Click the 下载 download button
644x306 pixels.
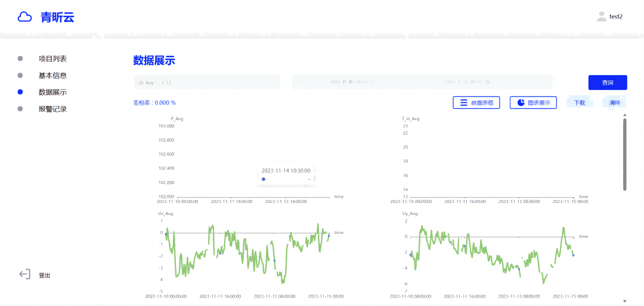pos(579,103)
